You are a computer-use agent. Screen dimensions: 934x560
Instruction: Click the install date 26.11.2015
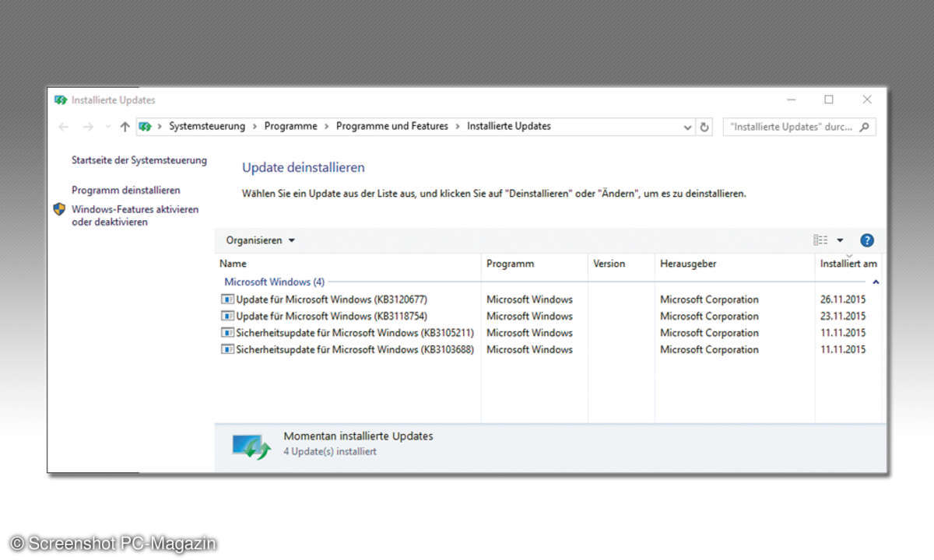pos(843,299)
